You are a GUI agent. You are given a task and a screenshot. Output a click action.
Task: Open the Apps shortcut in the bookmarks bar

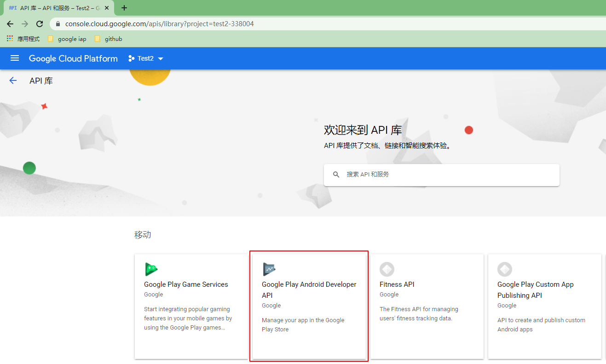pyautogui.click(x=23, y=39)
